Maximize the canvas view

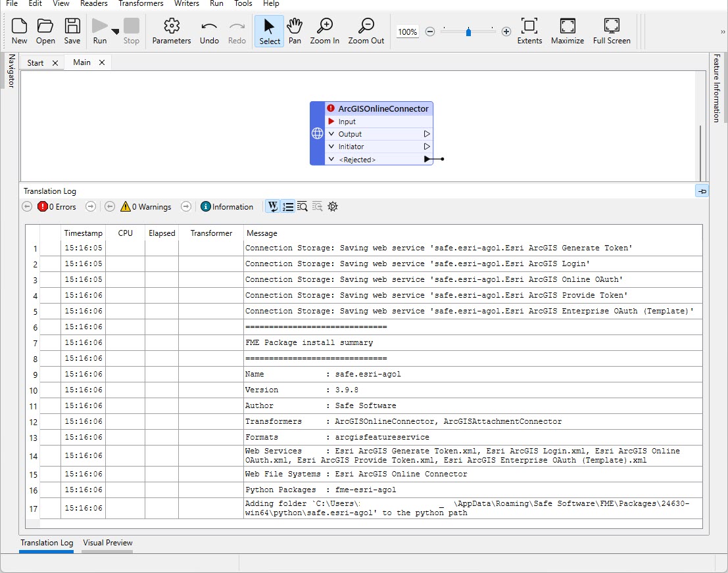coord(568,31)
